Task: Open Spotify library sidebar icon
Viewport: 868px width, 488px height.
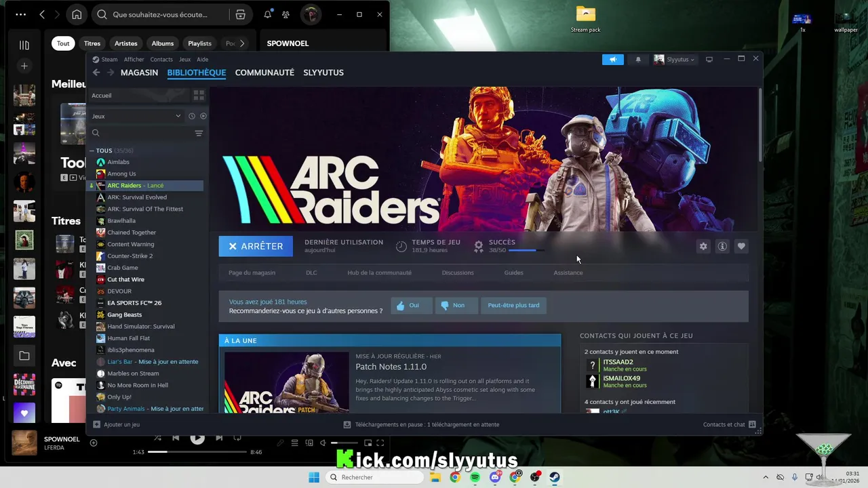Action: 24,45
